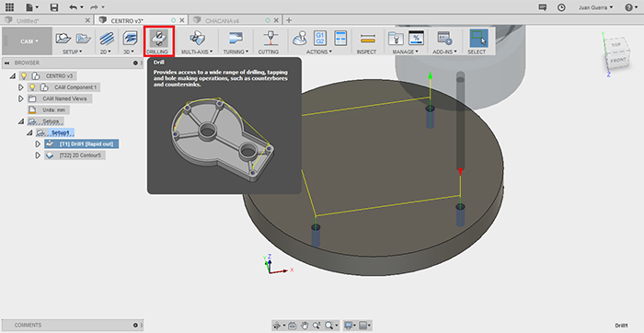644x333 pixels.
Task: Click the Post Process G1 G2 icon
Action: point(319,39)
